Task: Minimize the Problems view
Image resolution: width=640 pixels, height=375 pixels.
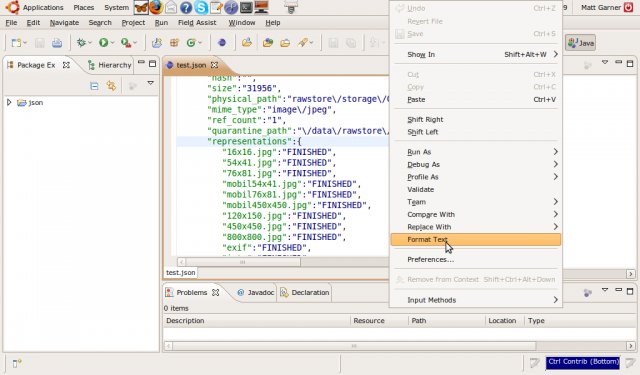Action: click(618, 290)
